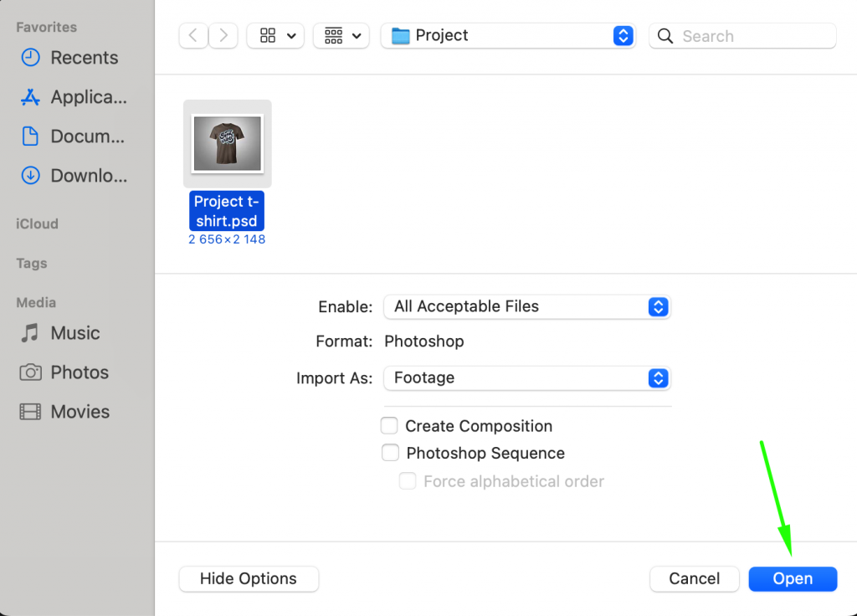
Task: Tick the Photoshop Sequence checkbox
Action: click(390, 453)
